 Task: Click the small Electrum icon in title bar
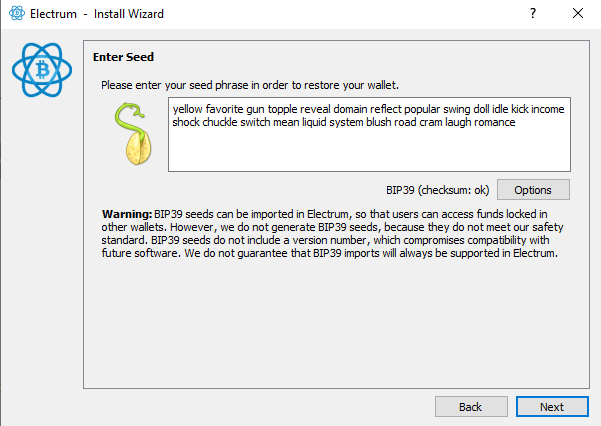coord(17,13)
